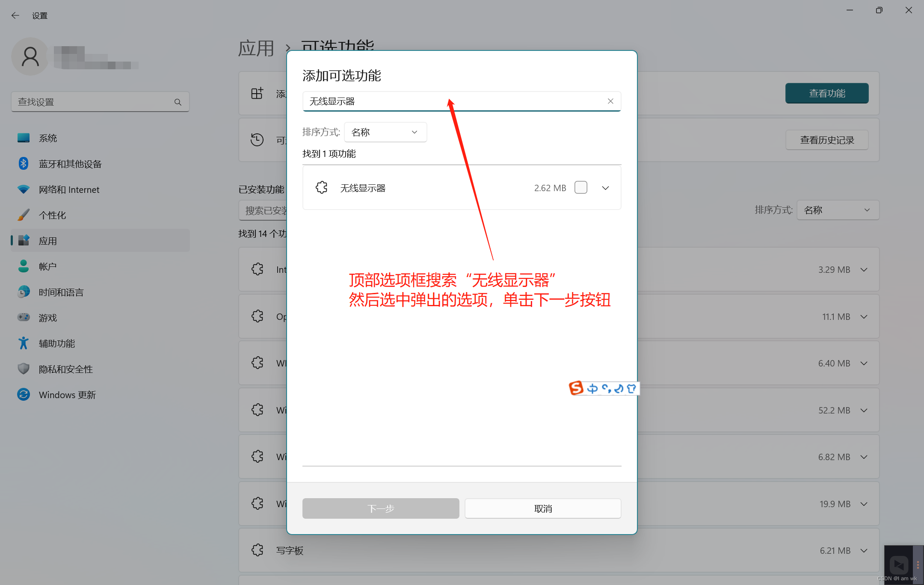Open 蓝牙和其他设备 in the sidebar
This screenshot has width=924, height=585.
tap(70, 164)
